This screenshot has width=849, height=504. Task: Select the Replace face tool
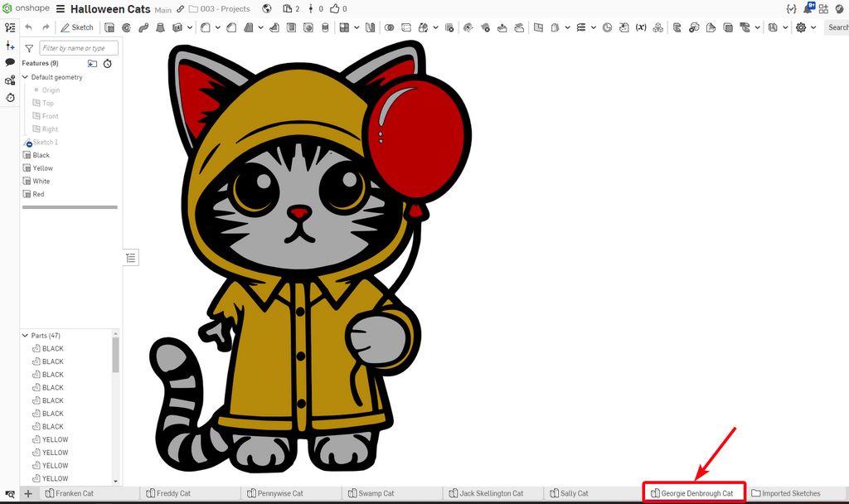(x=519, y=27)
